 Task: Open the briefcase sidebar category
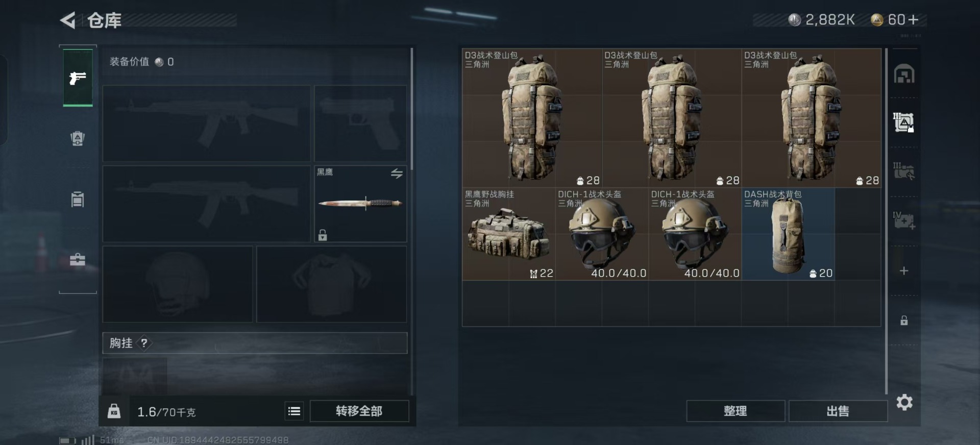coord(78,260)
